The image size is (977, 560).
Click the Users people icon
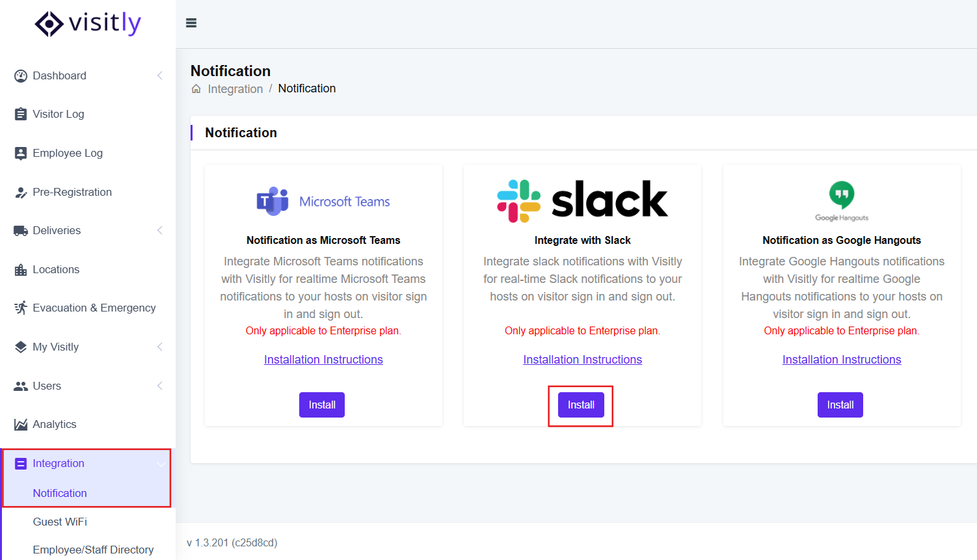21,386
